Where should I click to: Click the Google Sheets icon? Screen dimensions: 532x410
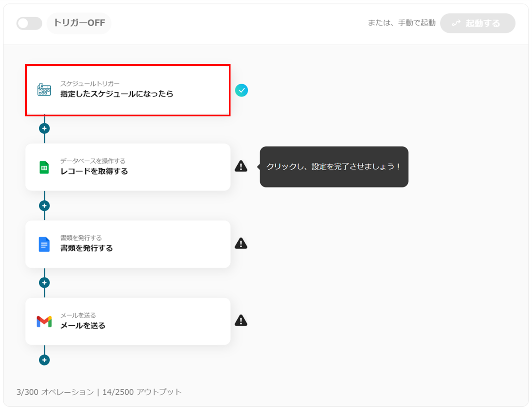tap(44, 167)
